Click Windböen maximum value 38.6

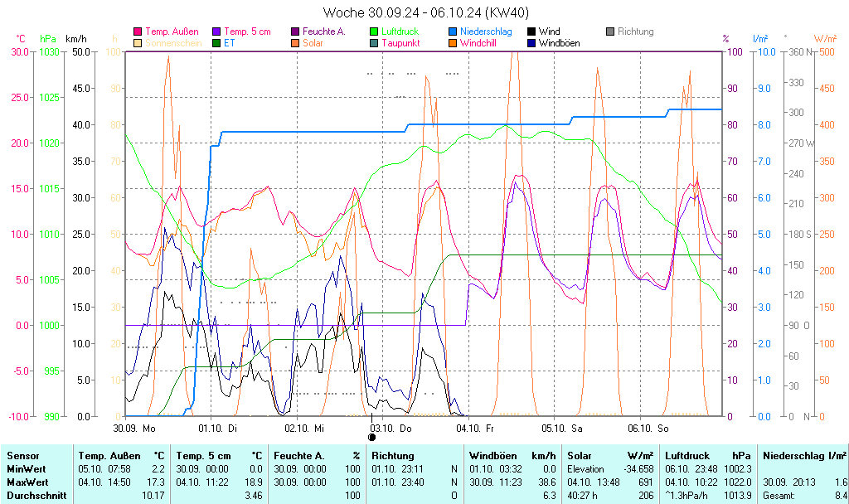point(547,482)
